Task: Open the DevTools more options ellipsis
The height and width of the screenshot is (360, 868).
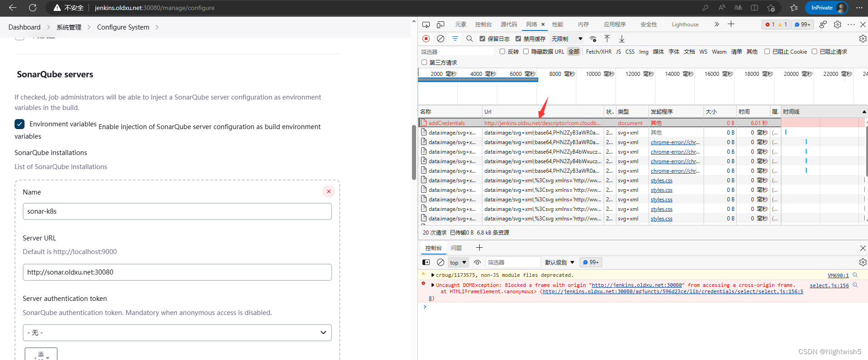Action: [851, 25]
